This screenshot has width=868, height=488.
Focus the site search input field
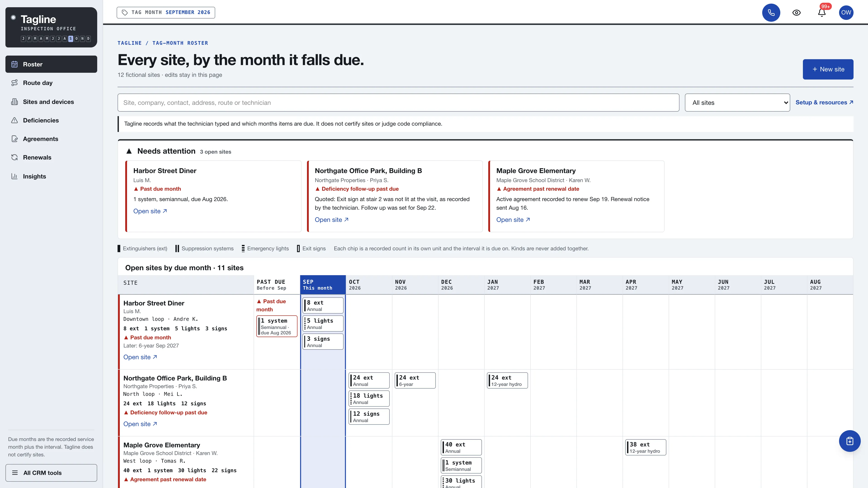point(398,103)
